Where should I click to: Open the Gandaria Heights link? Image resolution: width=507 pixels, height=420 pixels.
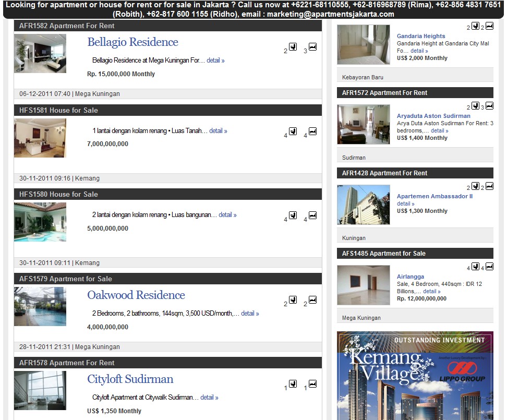coord(421,36)
